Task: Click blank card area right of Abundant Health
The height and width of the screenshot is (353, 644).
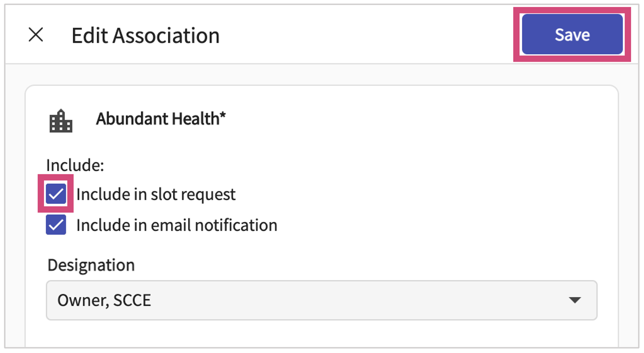Action: (418, 119)
